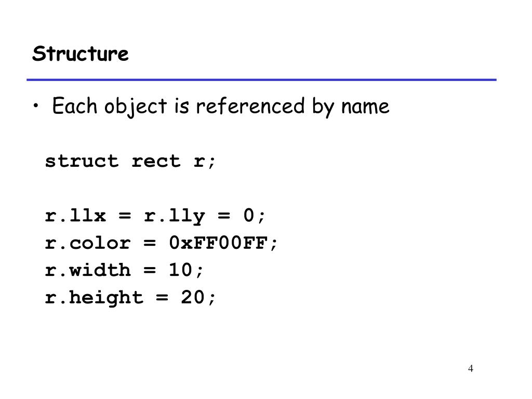The image size is (532, 399).
Task: Click the hex value 0xFF00FF
Action: 219,243
